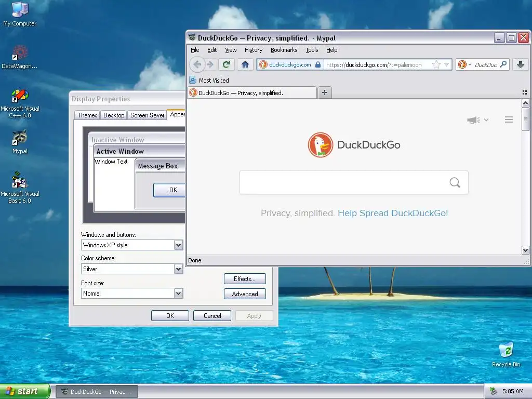
Task: Select the Mypal raccoon desktop icon
Action: tap(20, 142)
